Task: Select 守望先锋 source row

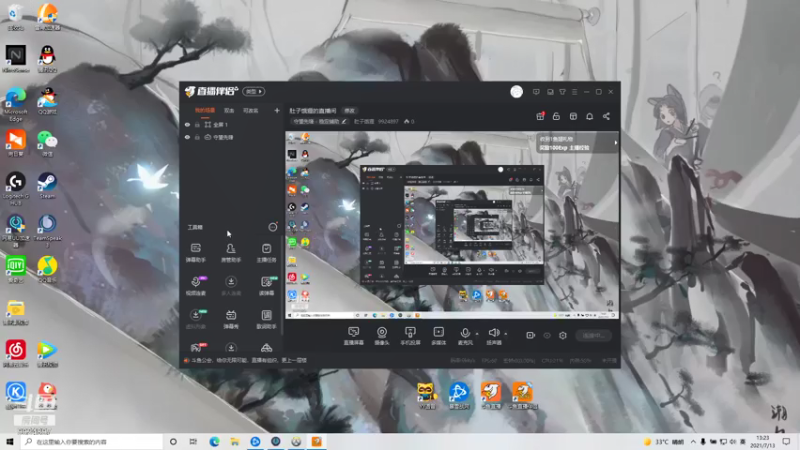Action: [231, 137]
